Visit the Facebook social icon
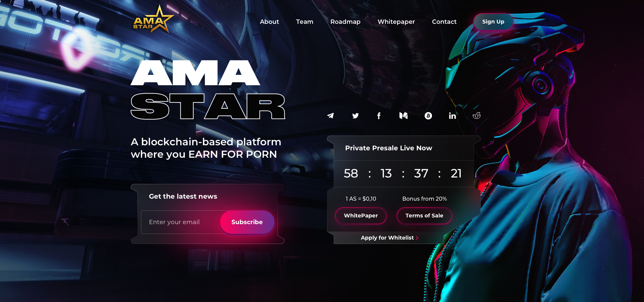The image size is (644, 302). point(379,116)
